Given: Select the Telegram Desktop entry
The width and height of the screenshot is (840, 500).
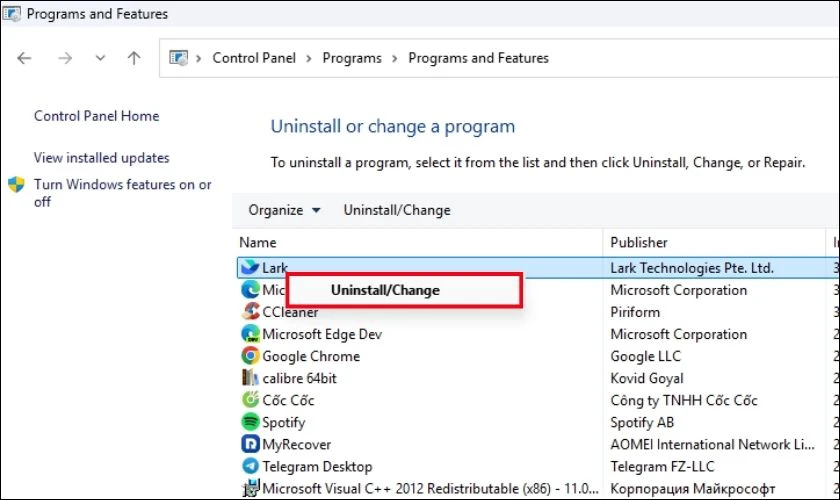Looking at the screenshot, I should [x=317, y=466].
